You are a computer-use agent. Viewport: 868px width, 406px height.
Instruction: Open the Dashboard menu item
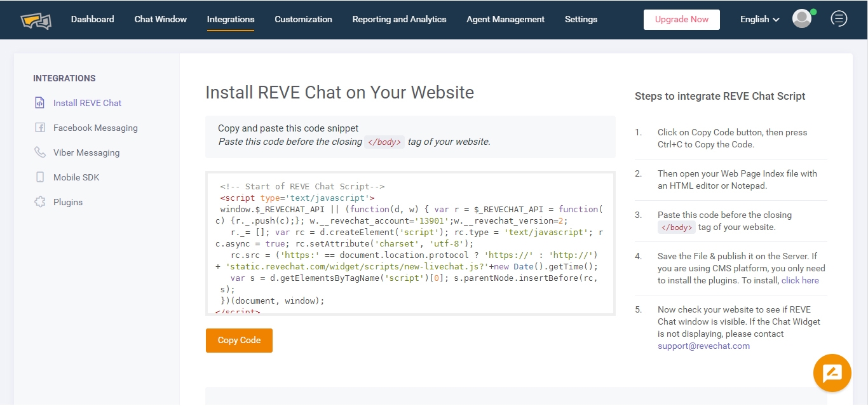(x=92, y=19)
